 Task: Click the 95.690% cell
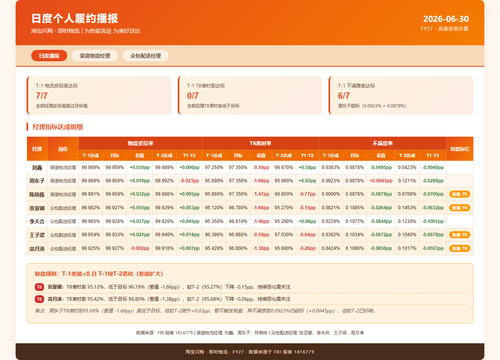pos(214,181)
